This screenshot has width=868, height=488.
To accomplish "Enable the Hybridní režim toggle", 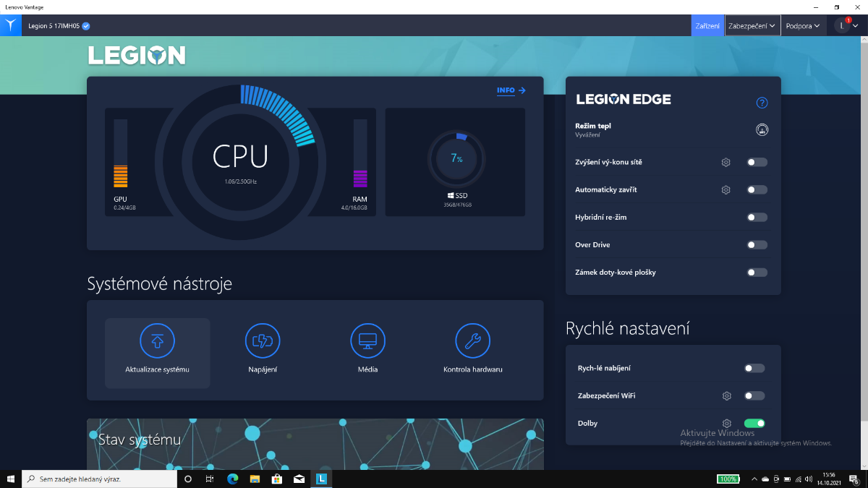I will coord(757,218).
